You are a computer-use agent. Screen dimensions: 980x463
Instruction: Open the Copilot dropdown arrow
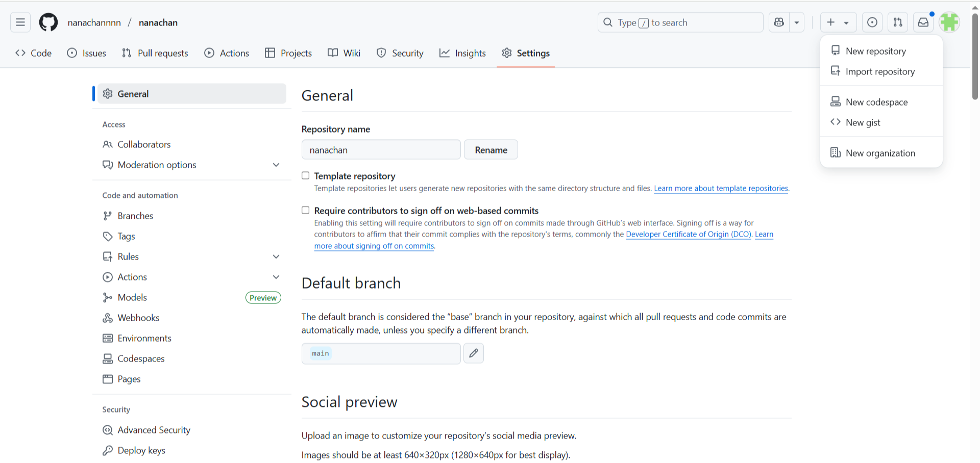click(797, 22)
